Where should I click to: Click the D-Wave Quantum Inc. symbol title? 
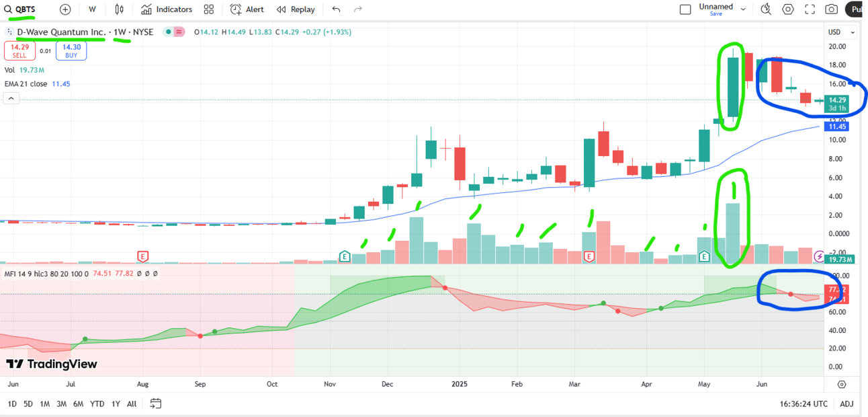[x=61, y=32]
